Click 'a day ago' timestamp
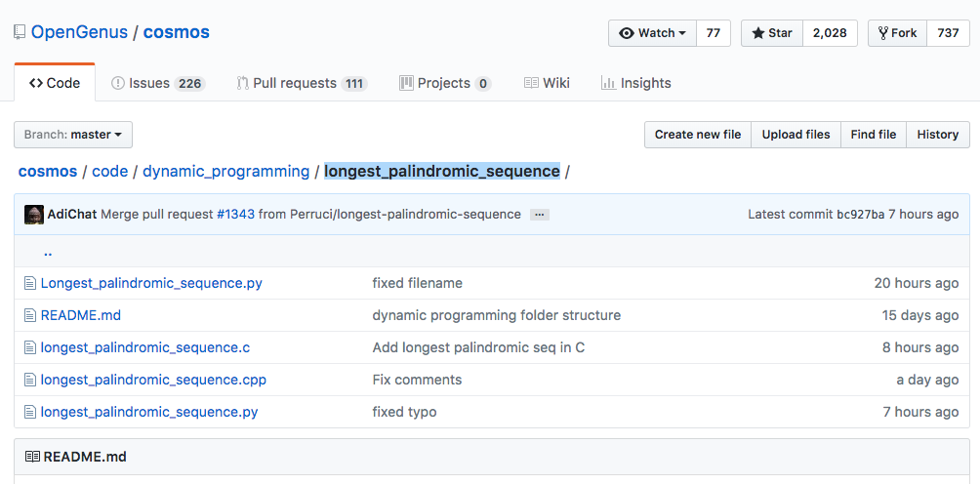The width and height of the screenshot is (980, 484). click(927, 380)
